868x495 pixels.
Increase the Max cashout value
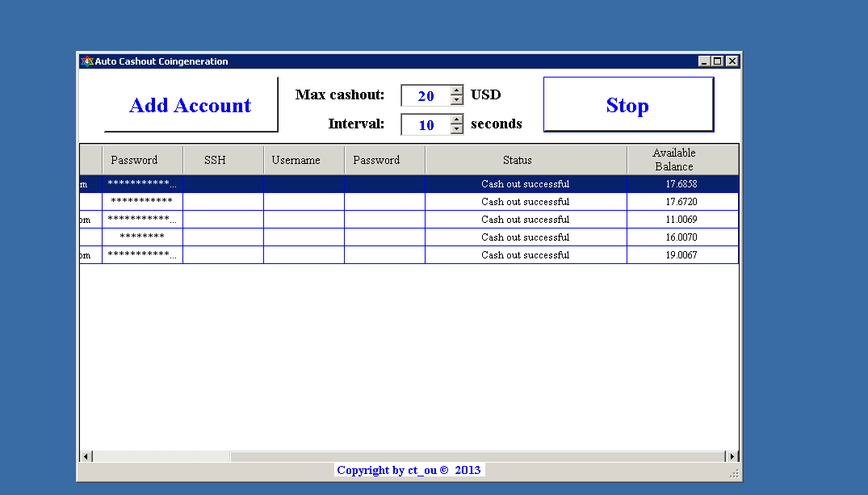457,90
